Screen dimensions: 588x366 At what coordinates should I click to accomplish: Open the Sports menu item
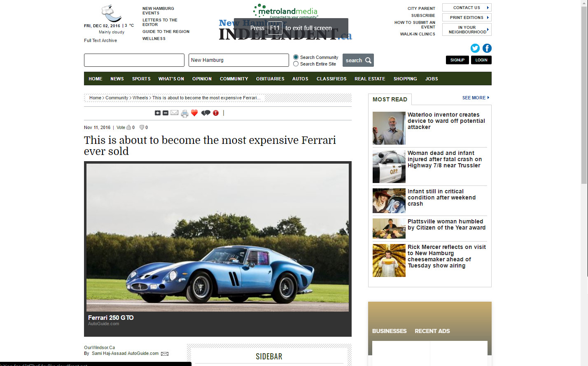pos(141,79)
